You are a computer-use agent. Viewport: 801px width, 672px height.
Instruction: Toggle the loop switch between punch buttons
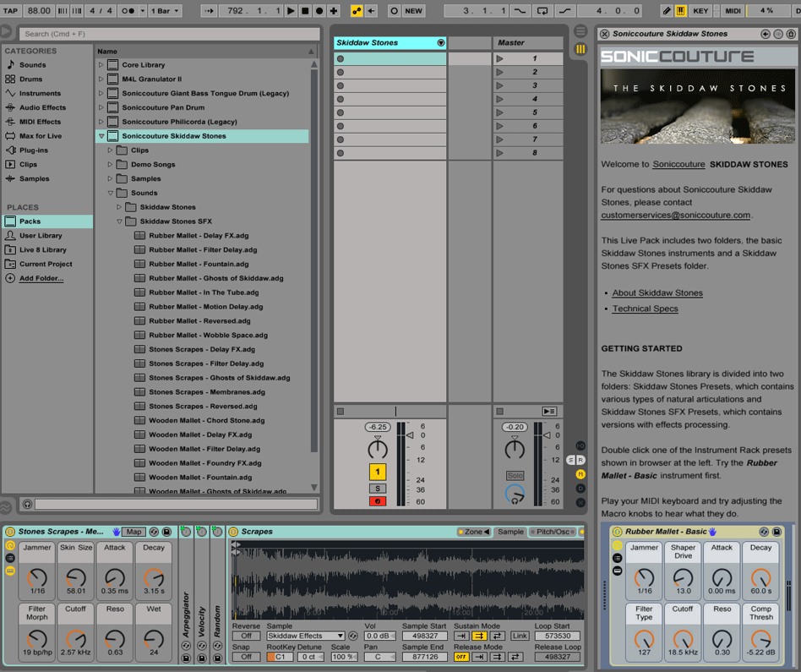tap(542, 11)
